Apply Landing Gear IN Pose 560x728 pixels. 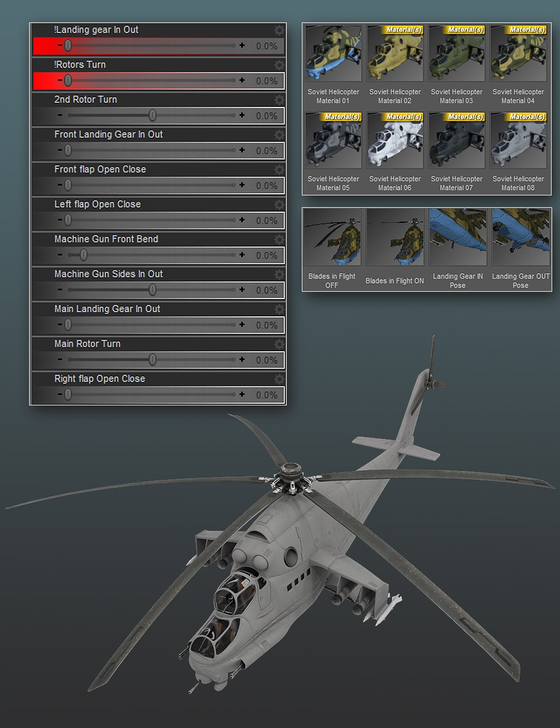[x=458, y=249]
